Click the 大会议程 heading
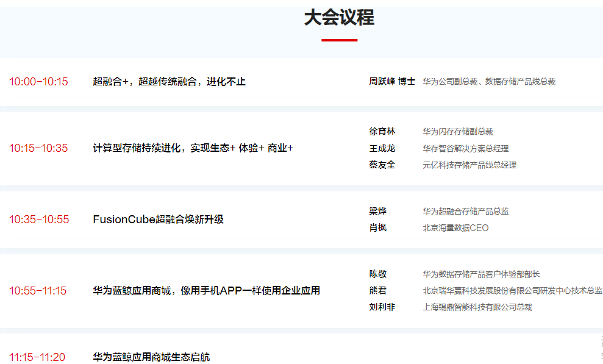The image size is (603, 364). [x=339, y=18]
